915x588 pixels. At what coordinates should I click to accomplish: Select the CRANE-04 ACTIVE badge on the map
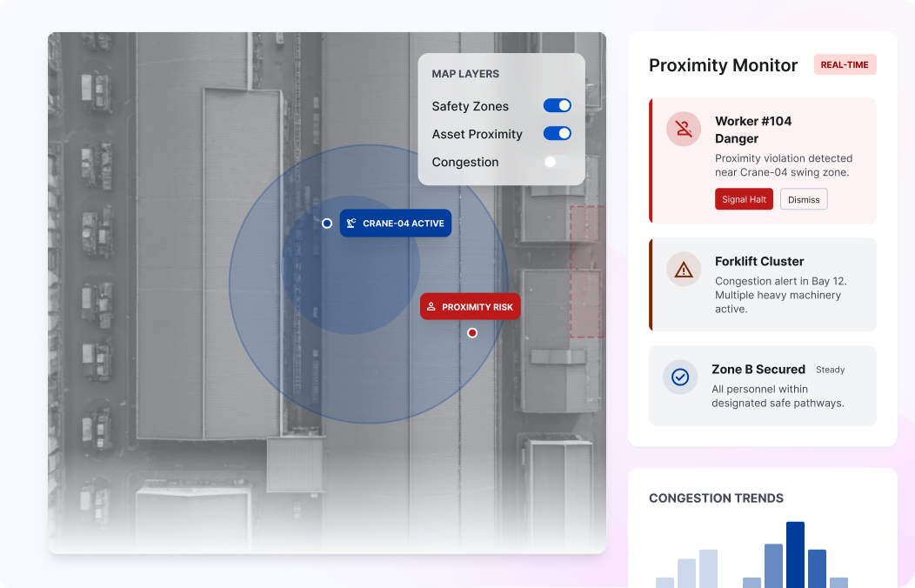tap(396, 223)
